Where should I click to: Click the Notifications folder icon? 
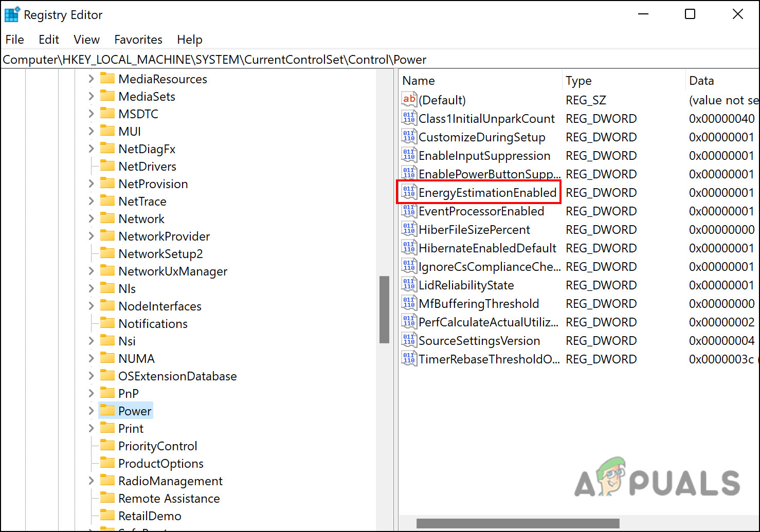pyautogui.click(x=107, y=323)
